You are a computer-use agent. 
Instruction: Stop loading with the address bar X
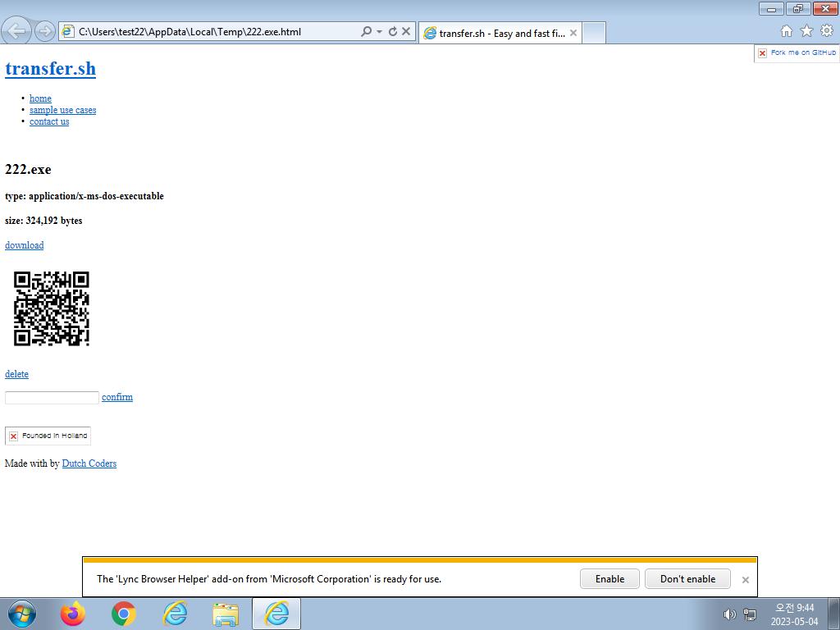pos(406,32)
